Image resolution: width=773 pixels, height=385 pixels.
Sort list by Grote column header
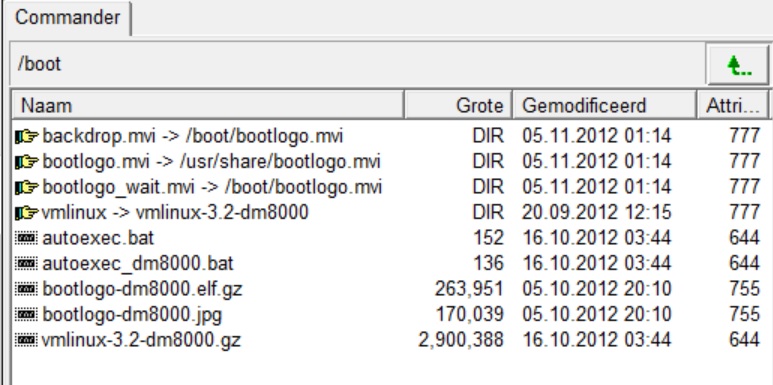click(459, 105)
